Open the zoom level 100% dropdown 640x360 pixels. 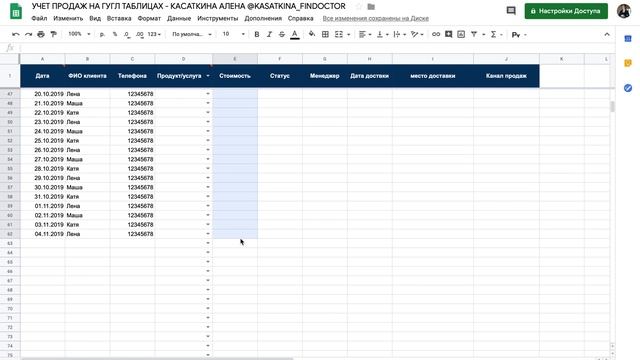tap(79, 34)
